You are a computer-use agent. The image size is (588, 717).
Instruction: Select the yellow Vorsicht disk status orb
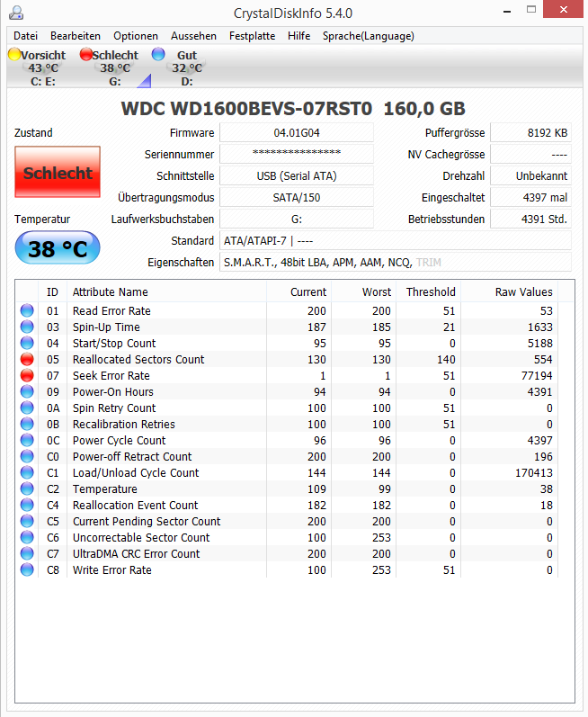14,54
